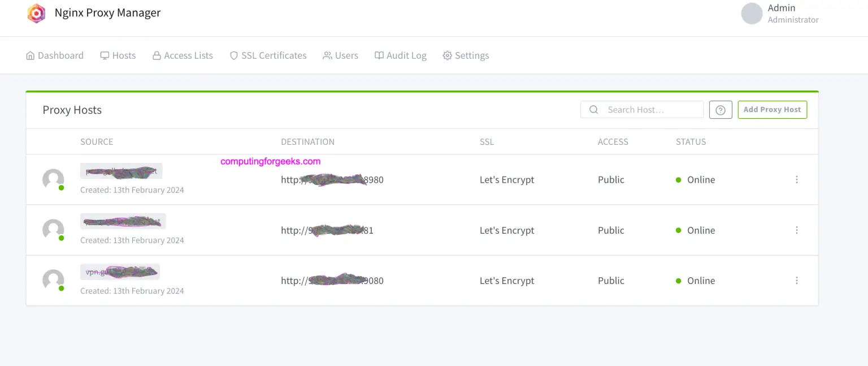Click the search magnifier icon

tap(593, 110)
